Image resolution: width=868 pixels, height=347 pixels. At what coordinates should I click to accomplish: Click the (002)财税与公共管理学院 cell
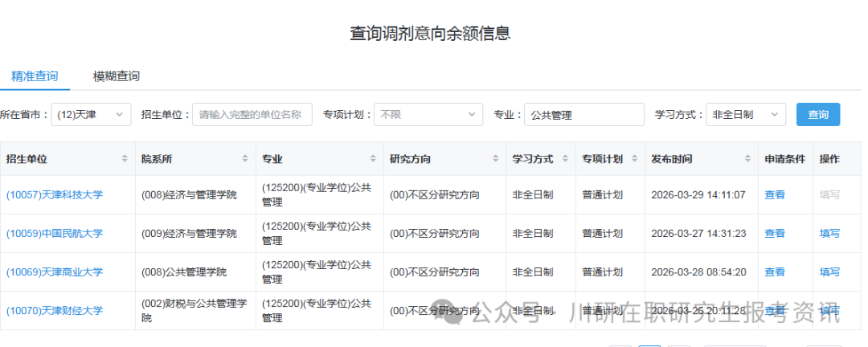[194, 311]
